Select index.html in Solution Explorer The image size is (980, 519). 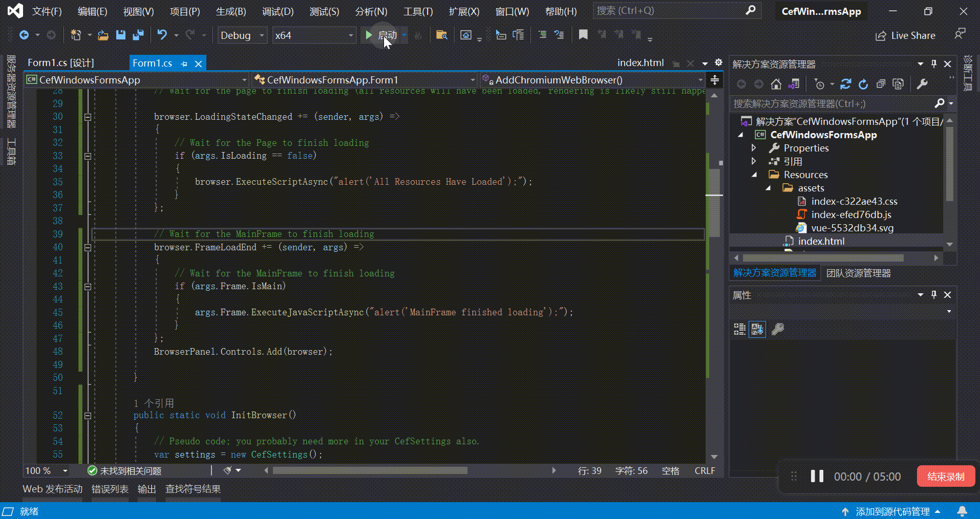pyautogui.click(x=822, y=241)
